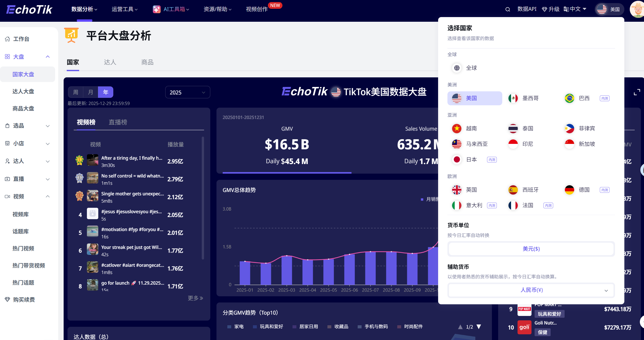Select the global globe icon
This screenshot has width=644, height=340.
457,68
